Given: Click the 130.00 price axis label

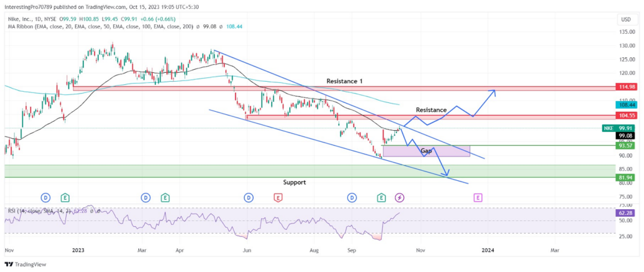Looking at the screenshot, I should (x=626, y=45).
